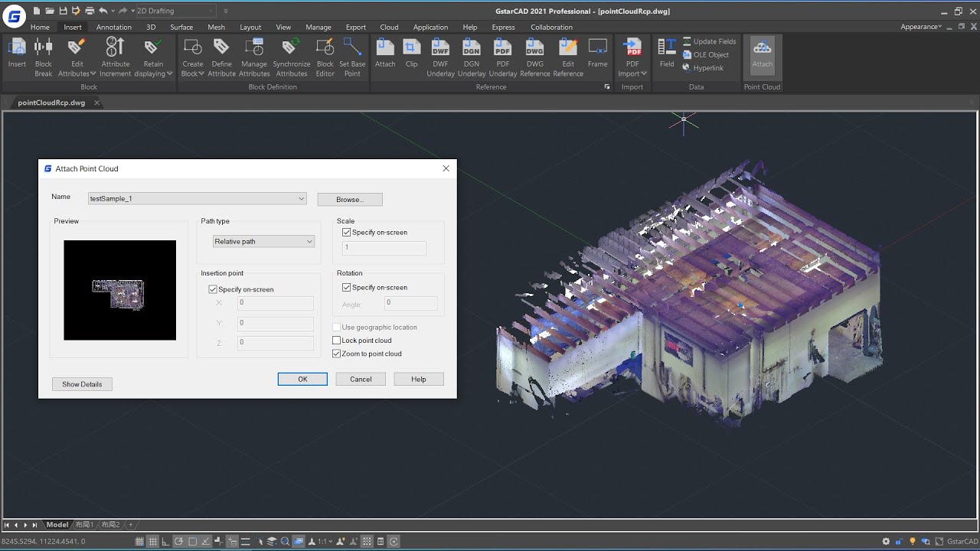
Task: Click the Reference panel dialog launcher arrow
Action: [606, 87]
